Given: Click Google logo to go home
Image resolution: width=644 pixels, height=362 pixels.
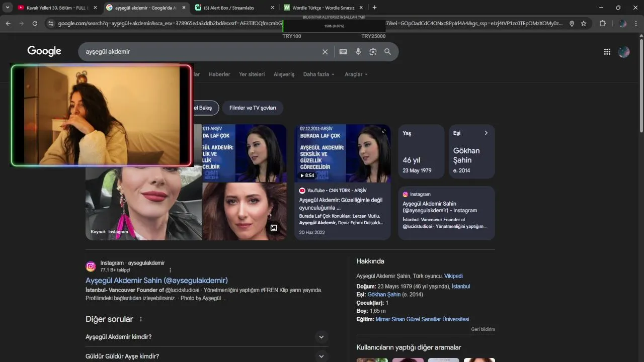Looking at the screenshot, I should click(x=44, y=51).
